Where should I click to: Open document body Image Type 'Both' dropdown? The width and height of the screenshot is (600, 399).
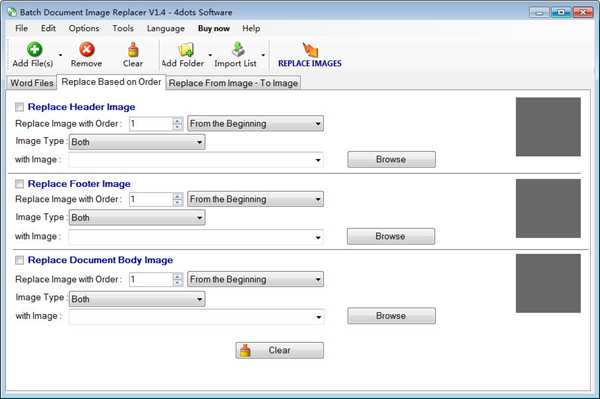[137, 299]
